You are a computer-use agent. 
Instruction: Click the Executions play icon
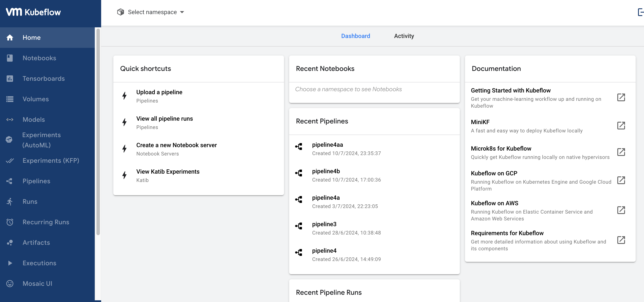click(x=10, y=263)
